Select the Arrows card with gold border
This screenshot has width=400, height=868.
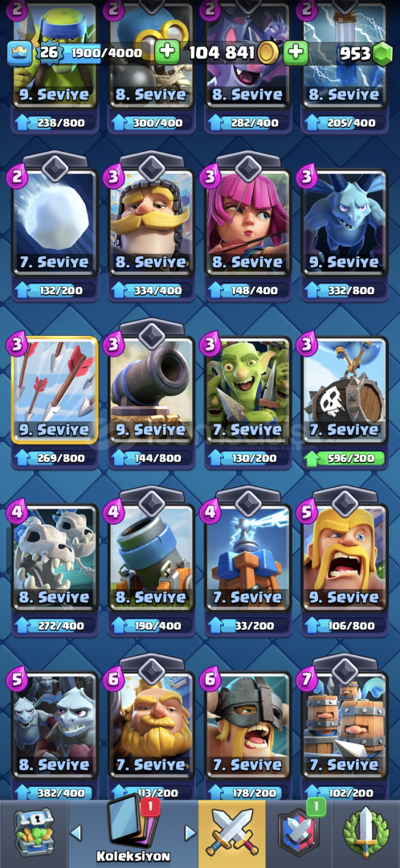point(55,390)
